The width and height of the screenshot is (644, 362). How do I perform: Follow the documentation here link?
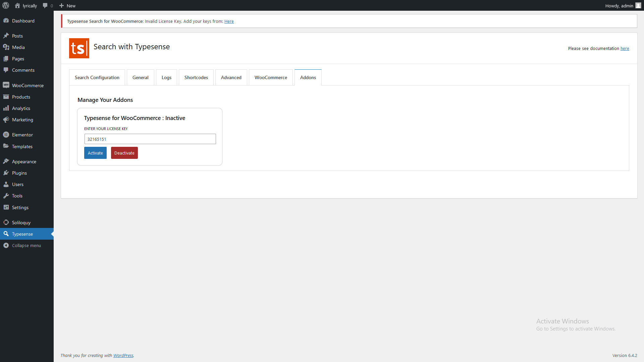625,49
